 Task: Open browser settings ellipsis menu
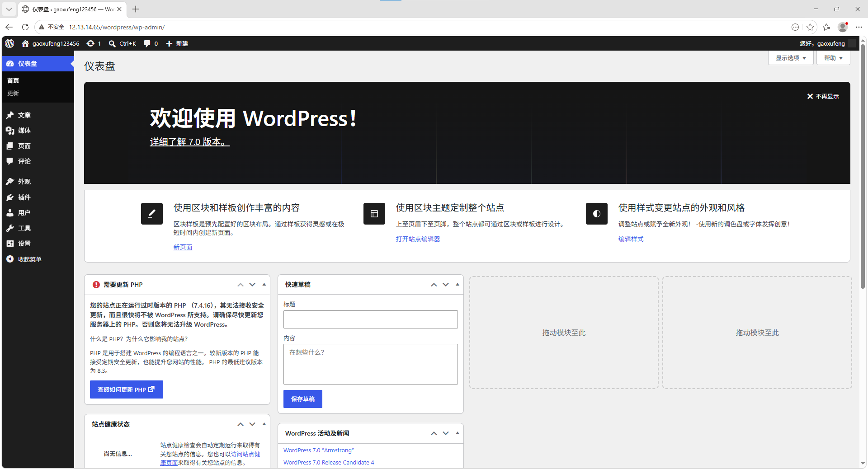tap(859, 27)
